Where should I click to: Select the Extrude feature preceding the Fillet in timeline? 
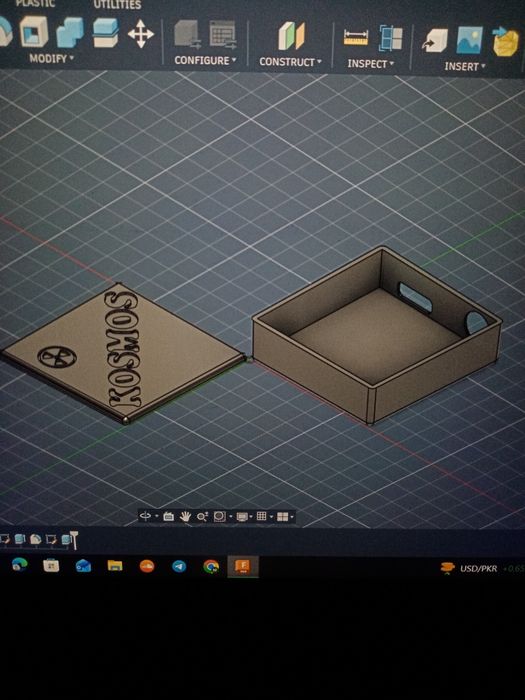coord(19,539)
